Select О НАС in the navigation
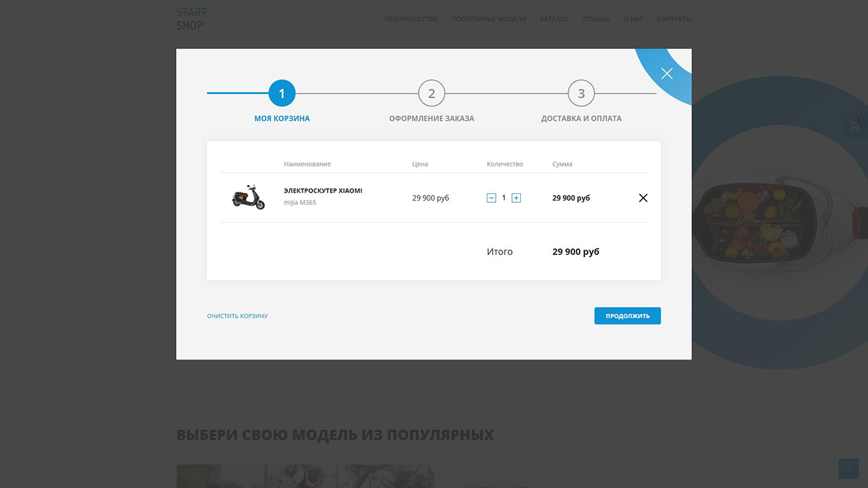The width and height of the screenshot is (868, 488). tap(633, 19)
